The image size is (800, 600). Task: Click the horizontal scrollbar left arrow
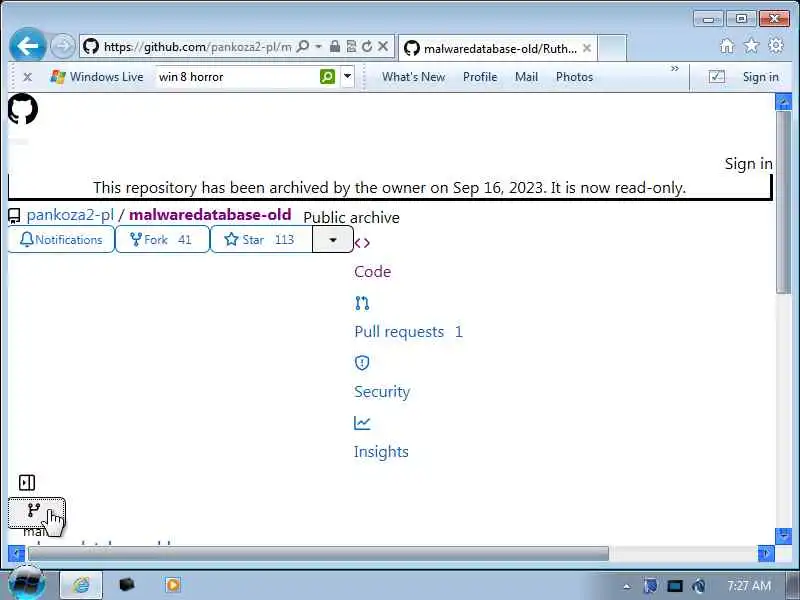pos(16,553)
